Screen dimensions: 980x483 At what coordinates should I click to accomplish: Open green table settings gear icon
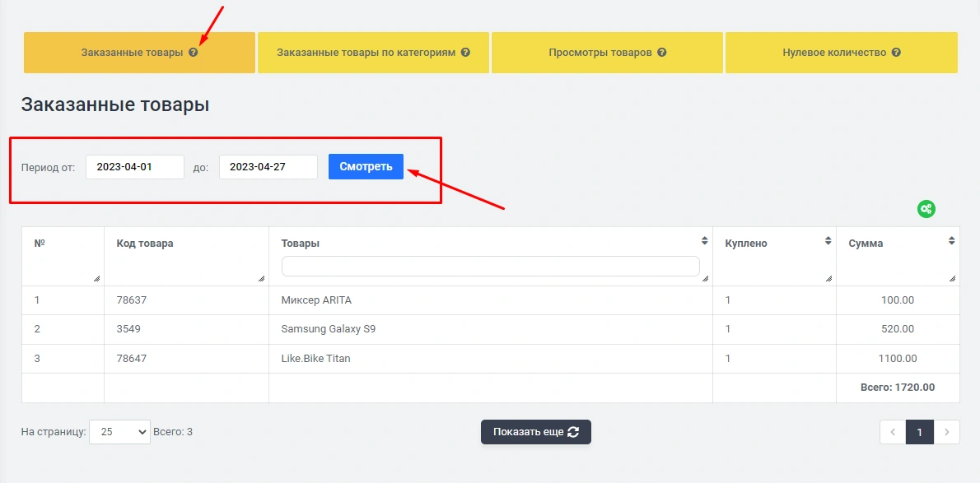tap(926, 209)
